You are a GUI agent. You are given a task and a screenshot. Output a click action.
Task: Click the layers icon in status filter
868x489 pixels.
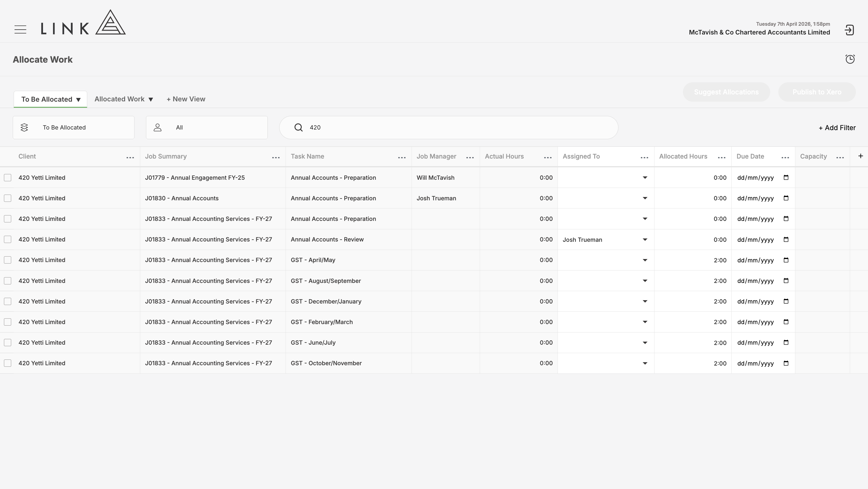coord(24,128)
